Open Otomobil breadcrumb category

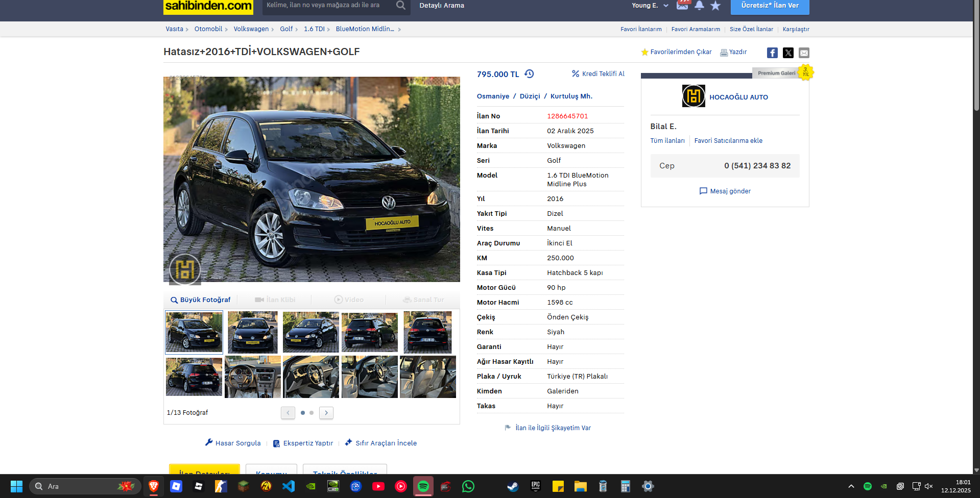(208, 29)
